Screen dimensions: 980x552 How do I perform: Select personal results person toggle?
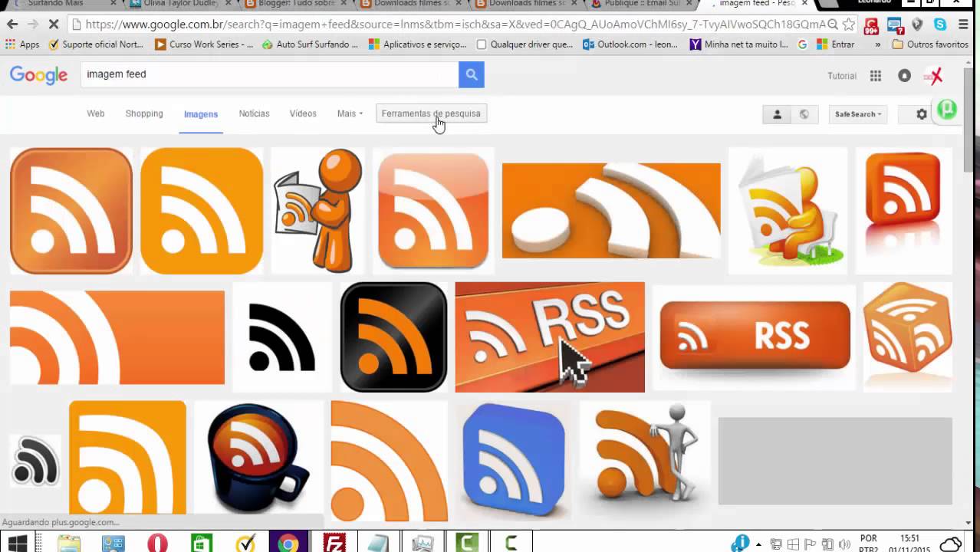coord(777,114)
